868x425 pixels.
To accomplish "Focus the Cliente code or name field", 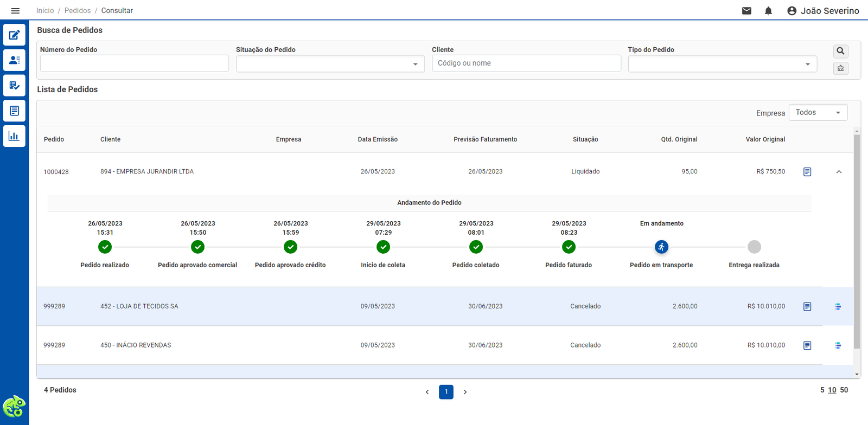I will [x=526, y=63].
